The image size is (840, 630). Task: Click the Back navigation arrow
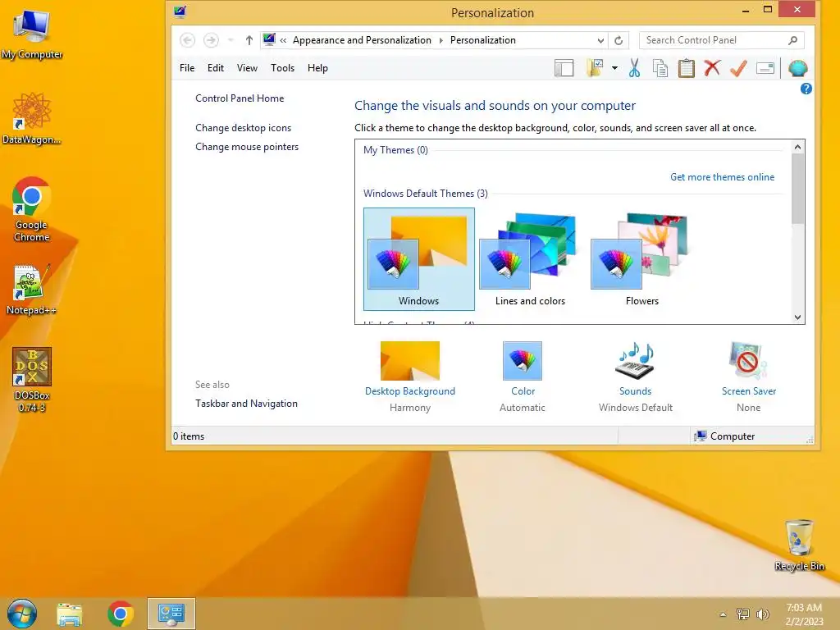(x=188, y=40)
